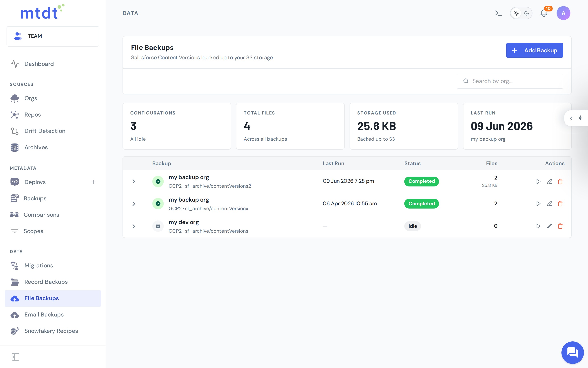
Task: Click the Status column header
Action: [412, 164]
